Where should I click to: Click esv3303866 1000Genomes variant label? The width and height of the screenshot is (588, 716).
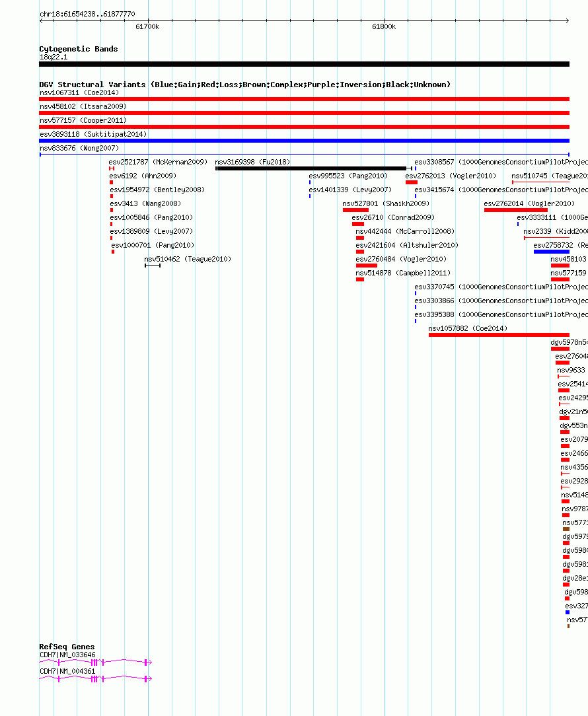501,301
